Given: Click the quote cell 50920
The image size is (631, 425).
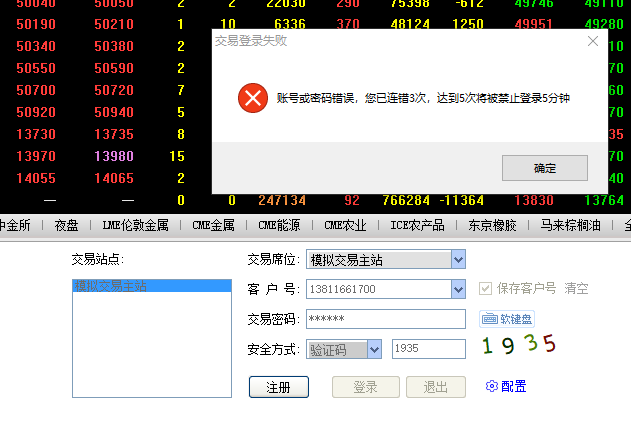Looking at the screenshot, I should pos(36,112).
